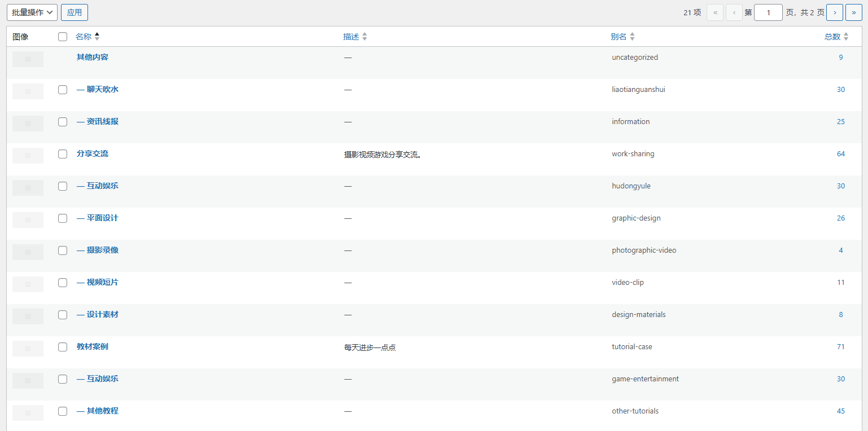
Task: Sort by 描述 column arrow
Action: (x=365, y=37)
